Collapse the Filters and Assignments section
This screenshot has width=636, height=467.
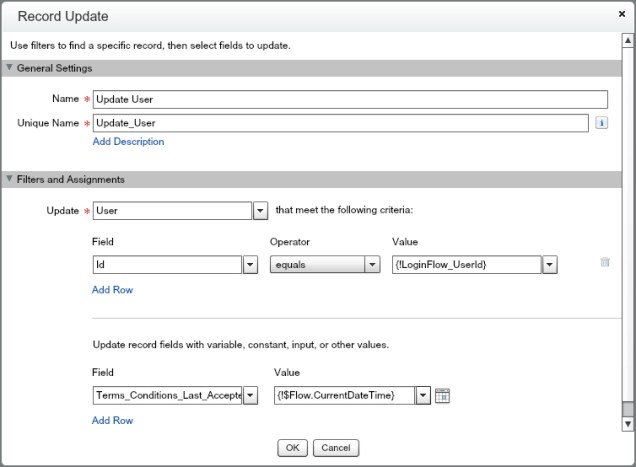10,180
